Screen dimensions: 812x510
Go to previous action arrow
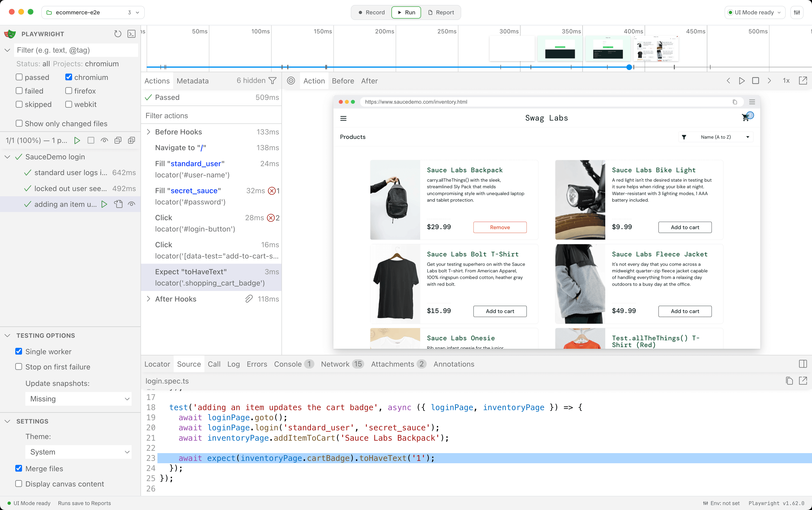728,81
